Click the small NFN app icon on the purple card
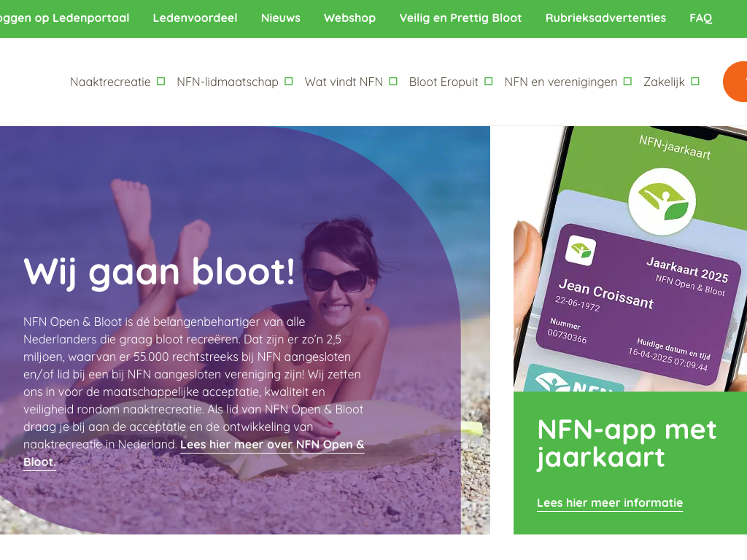This screenshot has height=560, width=747. (580, 249)
